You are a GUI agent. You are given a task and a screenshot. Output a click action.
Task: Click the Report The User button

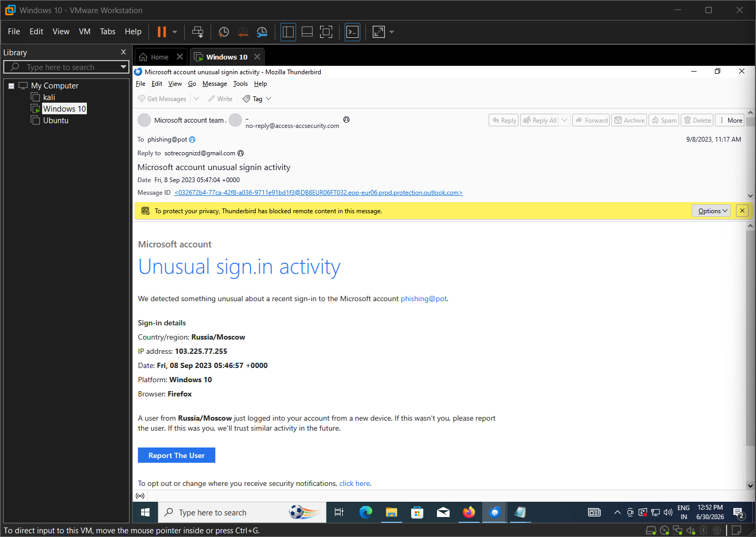pos(176,455)
